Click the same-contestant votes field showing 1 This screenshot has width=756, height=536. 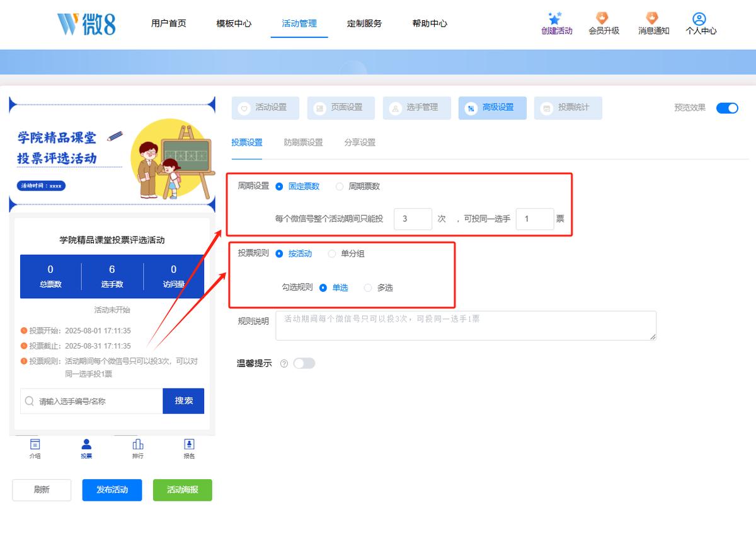pos(535,219)
